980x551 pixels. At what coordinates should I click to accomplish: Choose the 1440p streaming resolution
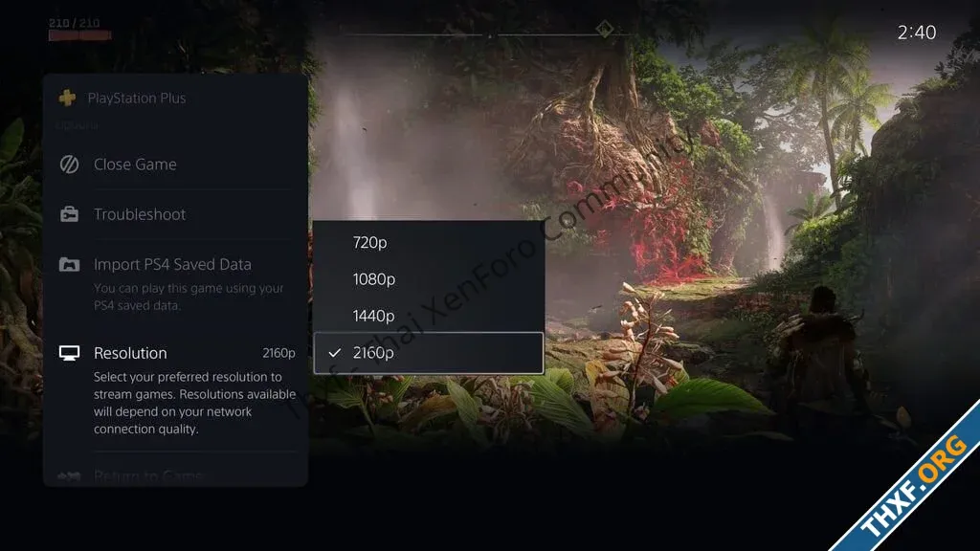point(428,316)
